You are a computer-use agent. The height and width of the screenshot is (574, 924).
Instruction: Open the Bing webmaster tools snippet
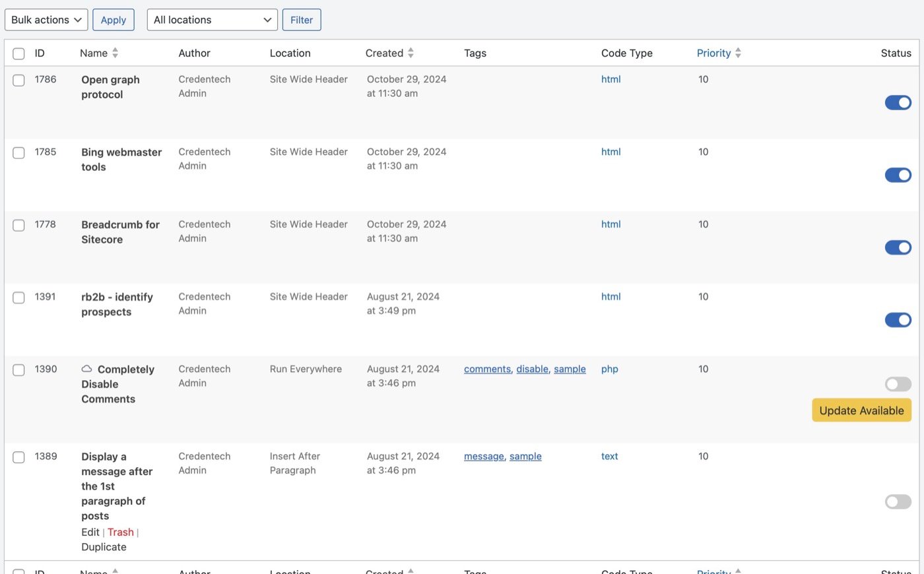[x=121, y=160]
